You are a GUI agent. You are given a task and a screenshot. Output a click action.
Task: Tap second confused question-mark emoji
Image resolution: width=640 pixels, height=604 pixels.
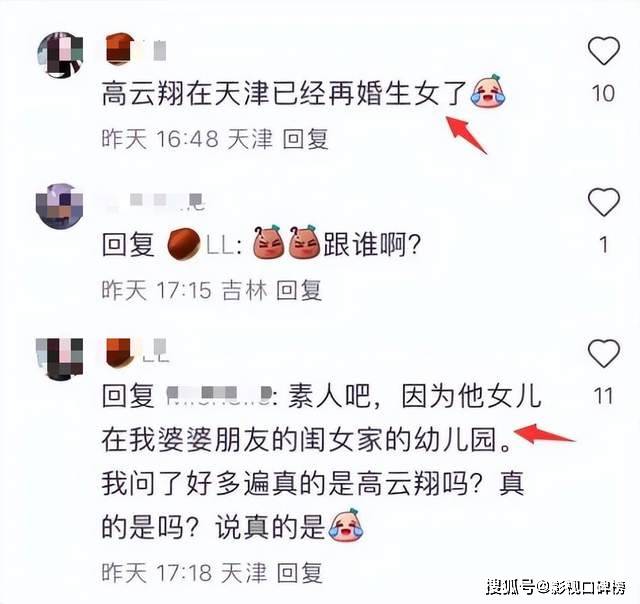tap(304, 242)
